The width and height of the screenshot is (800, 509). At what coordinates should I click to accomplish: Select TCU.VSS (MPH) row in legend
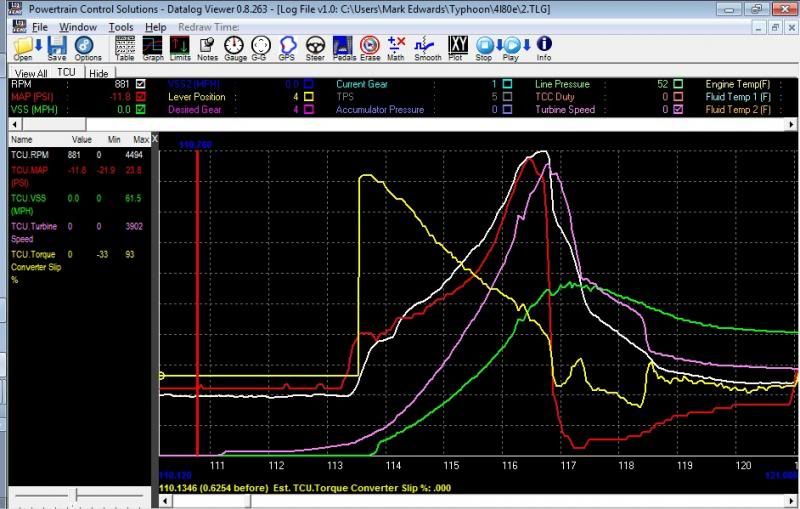tap(80, 205)
